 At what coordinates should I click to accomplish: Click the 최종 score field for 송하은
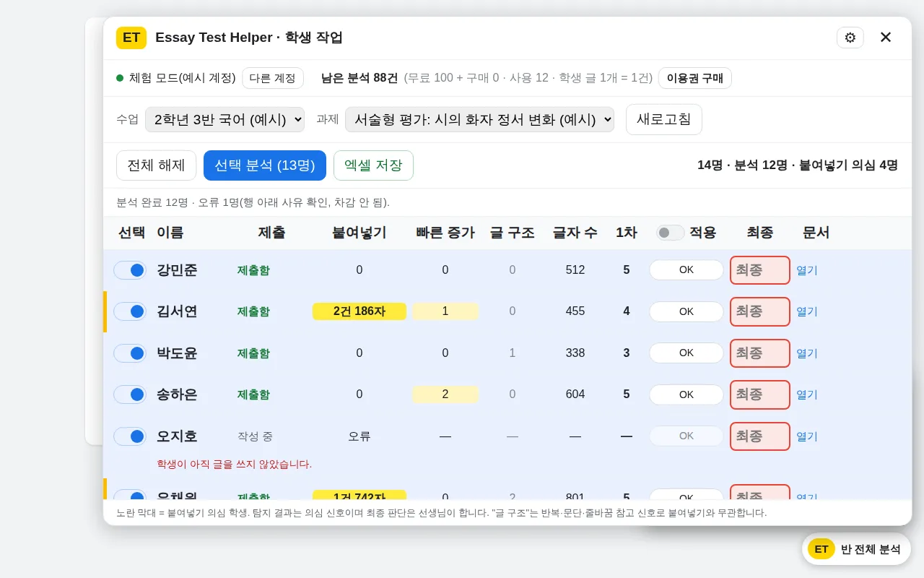760,394
